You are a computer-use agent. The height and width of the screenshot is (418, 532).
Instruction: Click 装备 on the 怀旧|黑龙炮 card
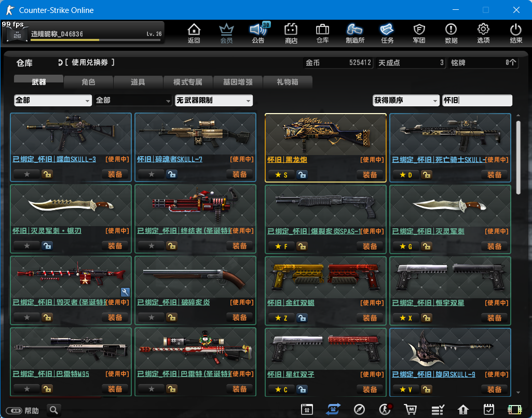pyautogui.click(x=370, y=175)
